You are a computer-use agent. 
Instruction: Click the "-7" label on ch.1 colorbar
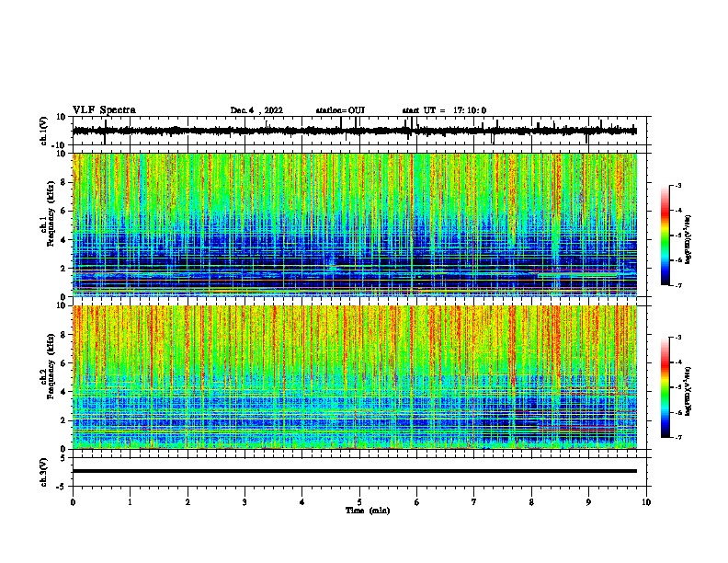[678, 286]
